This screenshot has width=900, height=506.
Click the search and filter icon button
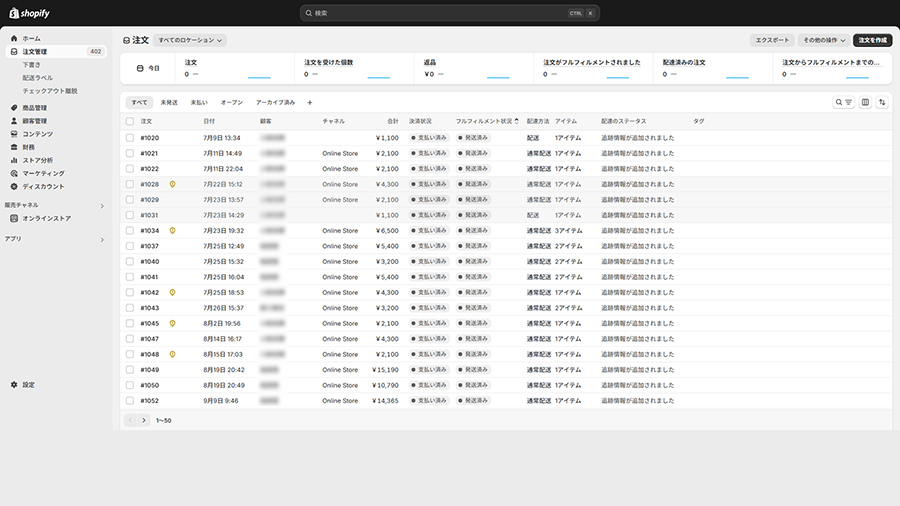coord(844,102)
